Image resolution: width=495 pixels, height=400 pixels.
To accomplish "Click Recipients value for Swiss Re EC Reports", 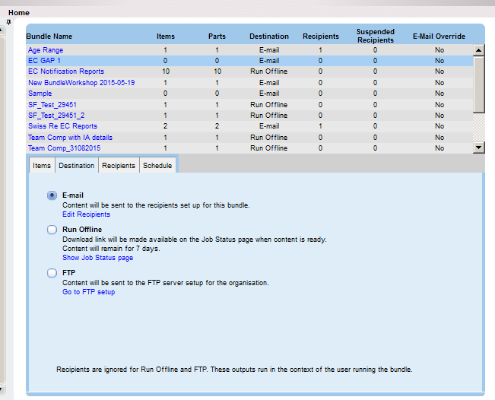I will (320, 126).
